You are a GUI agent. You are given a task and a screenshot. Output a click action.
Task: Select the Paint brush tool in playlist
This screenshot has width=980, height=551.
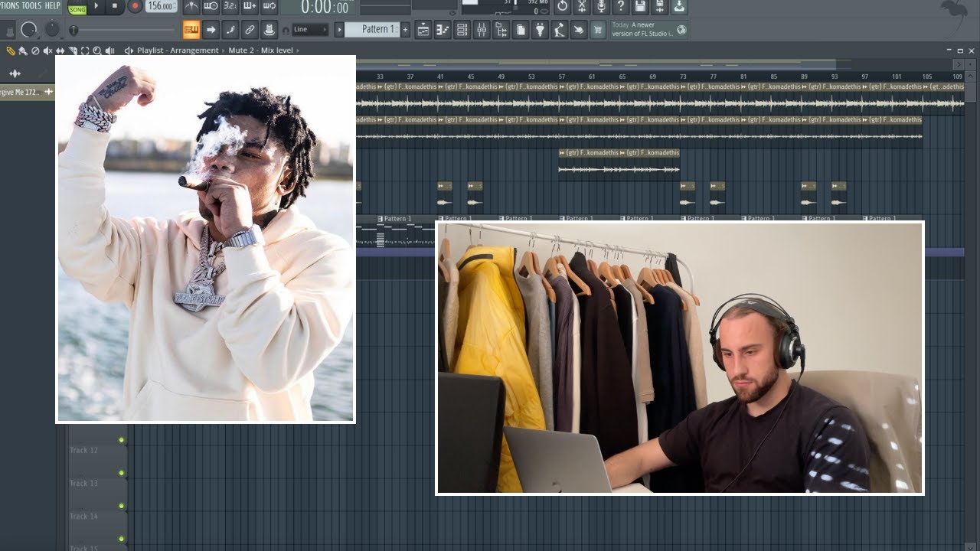pyautogui.click(x=23, y=51)
